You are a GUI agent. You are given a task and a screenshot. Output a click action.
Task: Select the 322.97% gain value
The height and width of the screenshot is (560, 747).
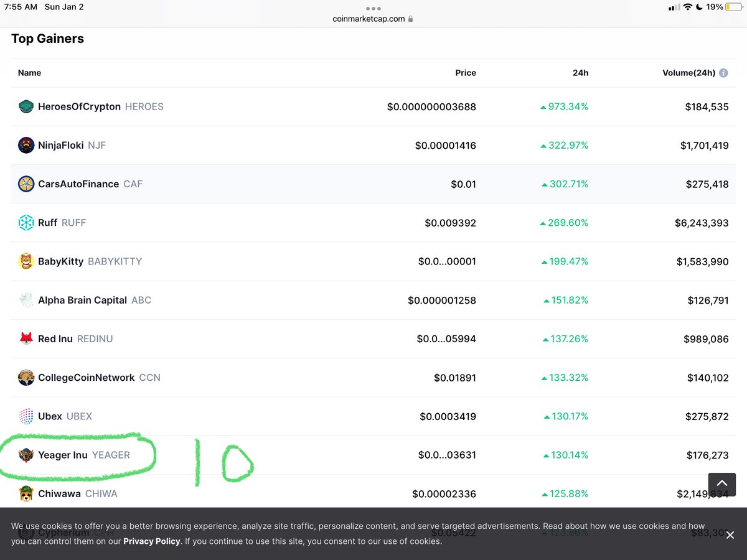pos(564,145)
